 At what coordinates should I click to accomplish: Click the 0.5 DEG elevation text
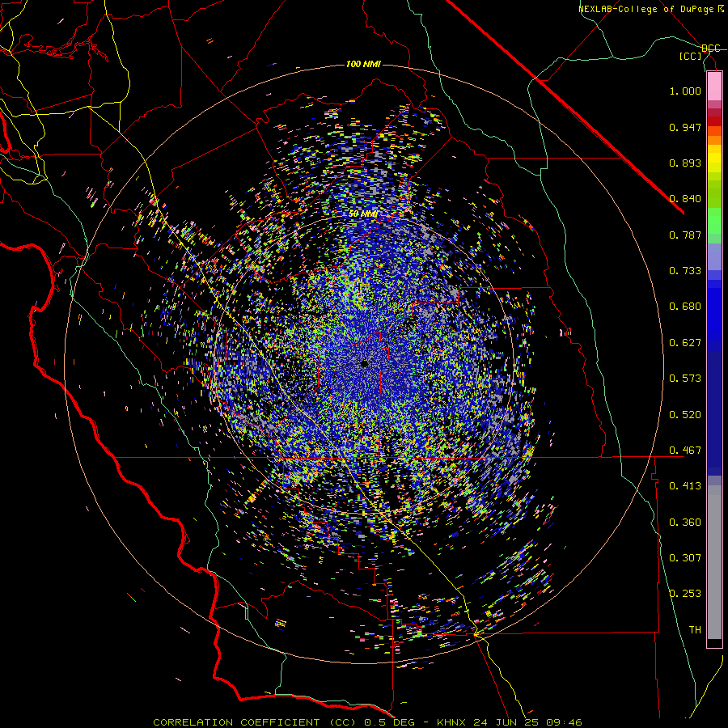(390, 722)
